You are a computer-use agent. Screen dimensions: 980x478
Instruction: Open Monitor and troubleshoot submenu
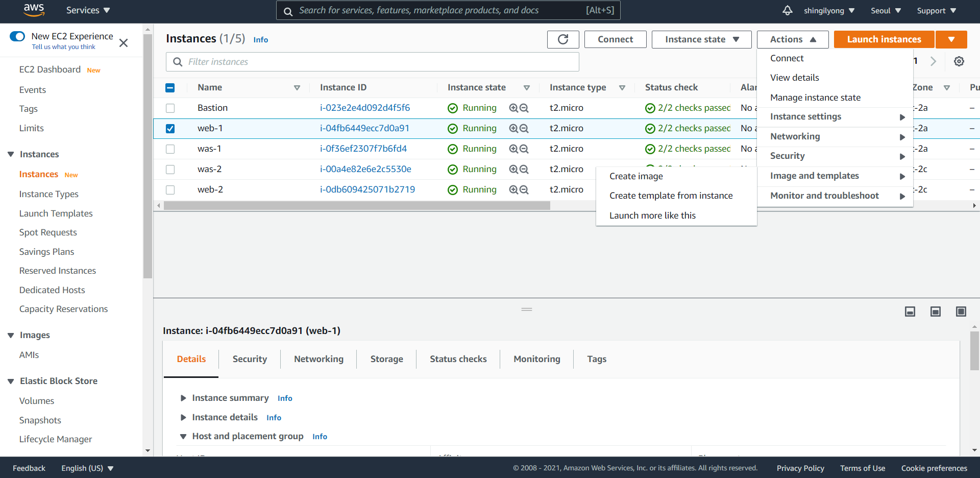tap(835, 196)
